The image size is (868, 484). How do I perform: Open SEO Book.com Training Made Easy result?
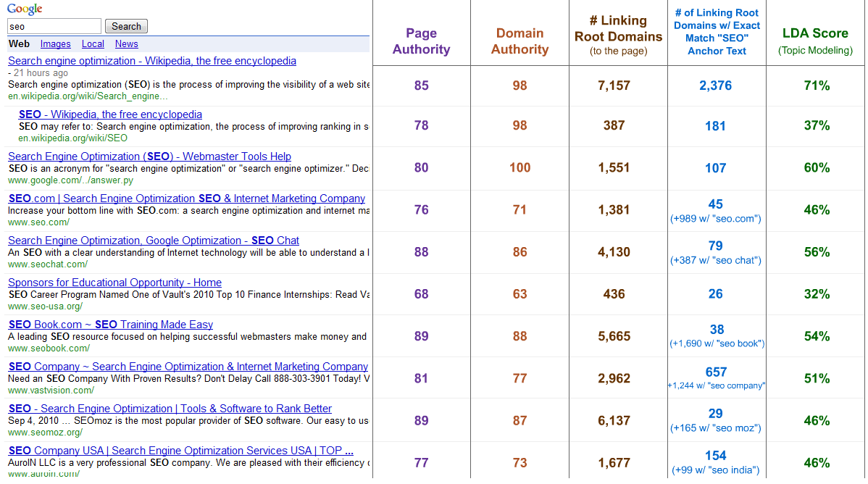[110, 325]
